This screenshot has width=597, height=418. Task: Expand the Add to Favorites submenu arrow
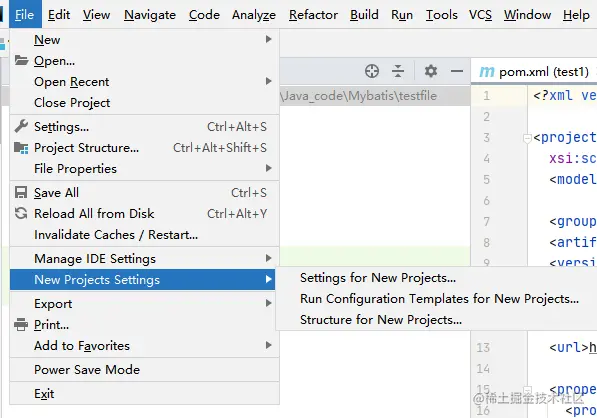tap(268, 345)
